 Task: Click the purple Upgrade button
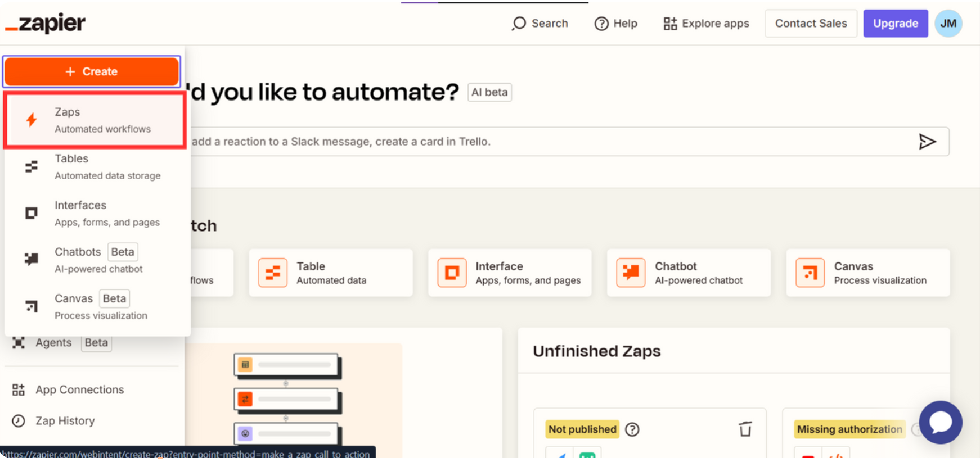896,24
